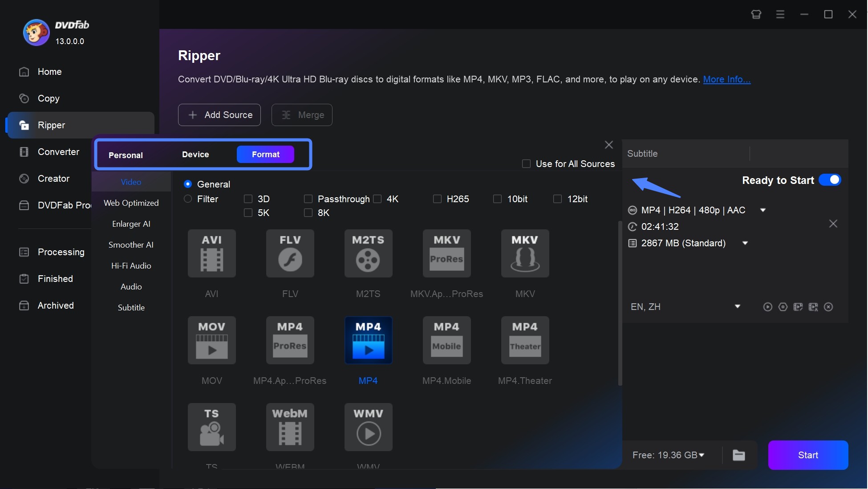Switch to the Format tab
This screenshot has height=489, width=868.
[265, 154]
